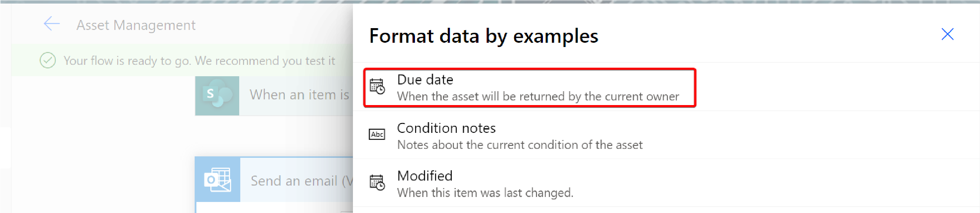980x213 pixels.
Task: Click the Asset Management flow title
Action: (136, 25)
